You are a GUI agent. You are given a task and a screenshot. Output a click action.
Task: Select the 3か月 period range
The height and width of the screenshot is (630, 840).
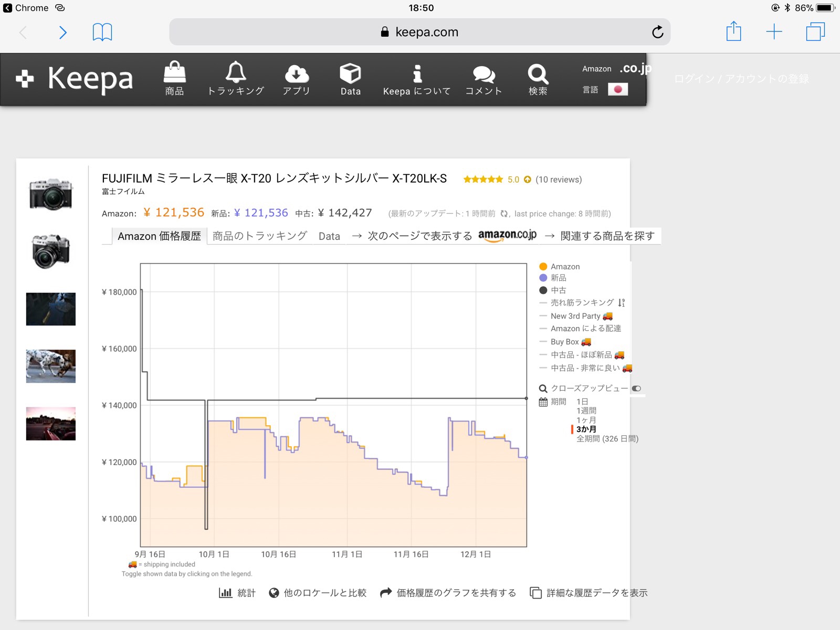point(586,429)
